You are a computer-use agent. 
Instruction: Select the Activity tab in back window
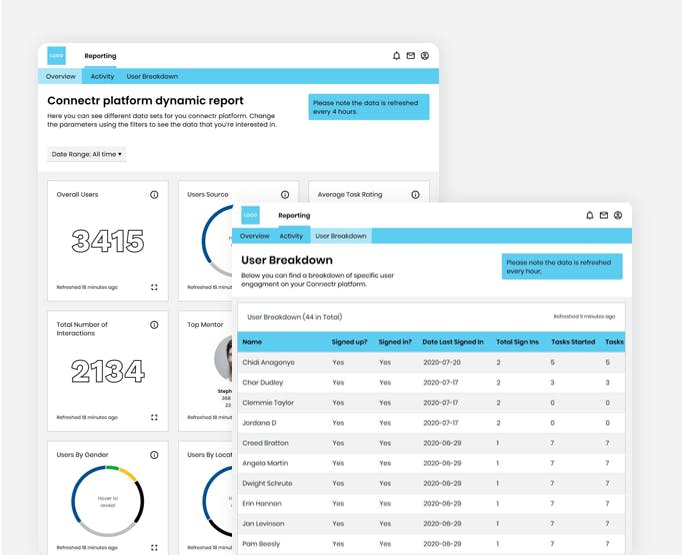102,76
